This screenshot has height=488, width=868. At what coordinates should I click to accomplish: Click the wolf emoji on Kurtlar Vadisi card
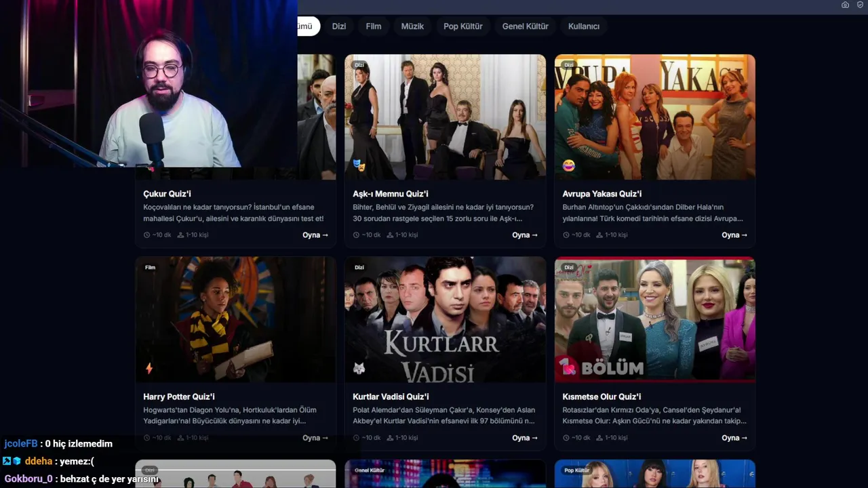(x=359, y=369)
